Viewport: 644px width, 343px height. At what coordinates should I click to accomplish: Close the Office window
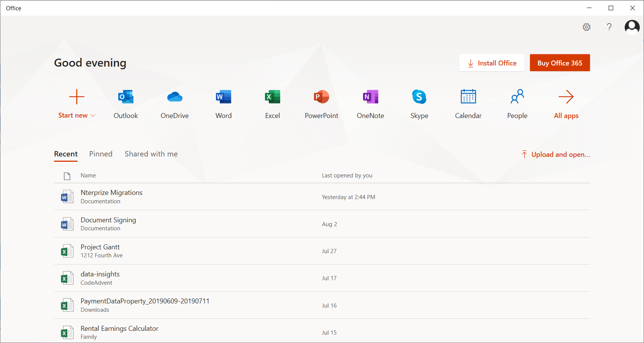click(633, 8)
